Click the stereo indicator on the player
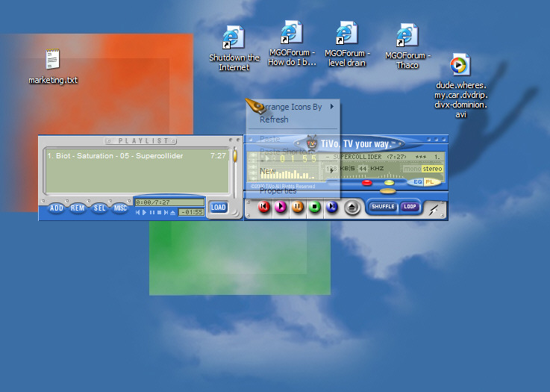 [x=432, y=169]
